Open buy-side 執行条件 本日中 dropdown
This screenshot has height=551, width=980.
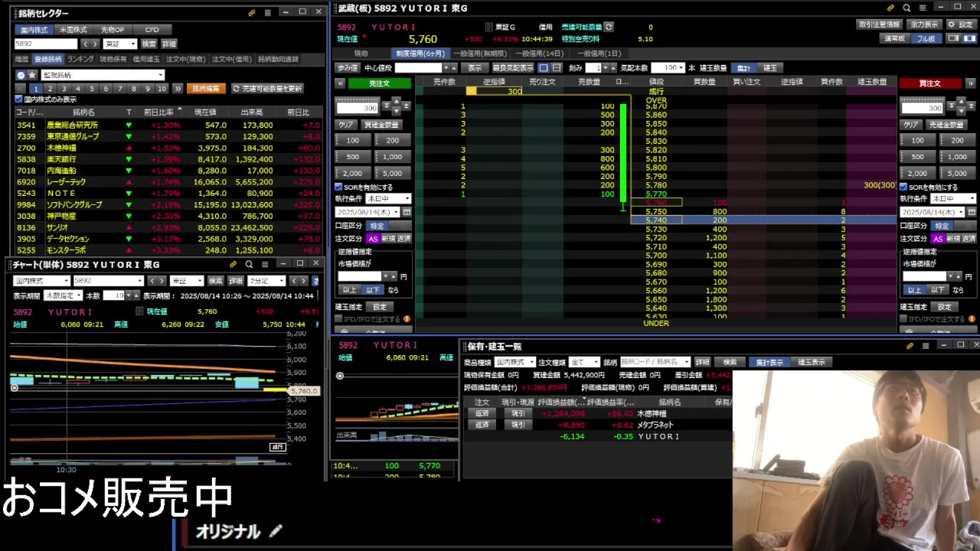pyautogui.click(x=952, y=198)
